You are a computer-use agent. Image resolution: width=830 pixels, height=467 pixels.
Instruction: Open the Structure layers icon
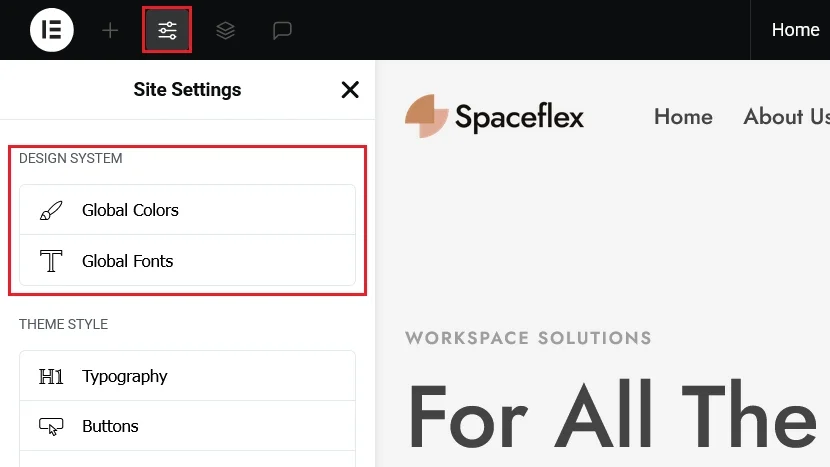[225, 30]
